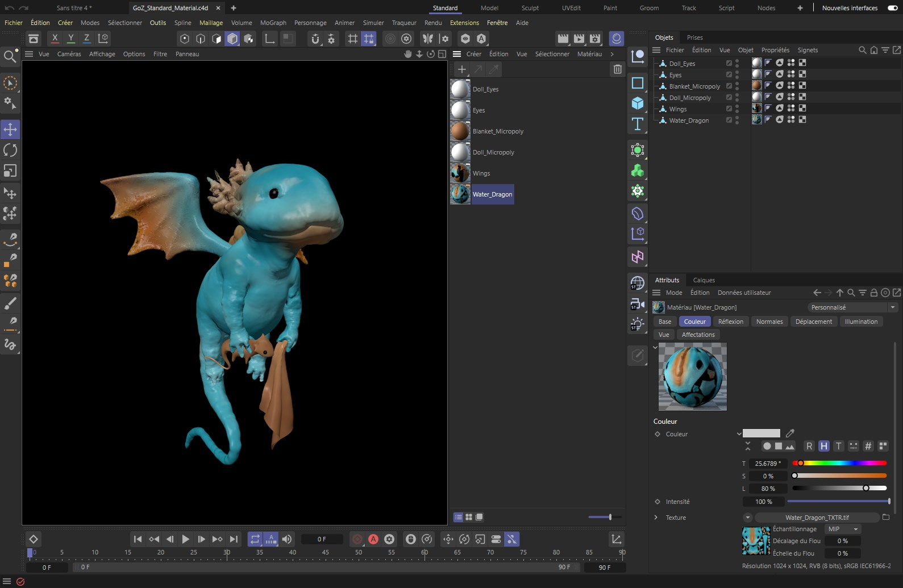The image size is (903, 588).
Task: Select the Blanket_Micropoly material thumbnail
Action: [460, 131]
